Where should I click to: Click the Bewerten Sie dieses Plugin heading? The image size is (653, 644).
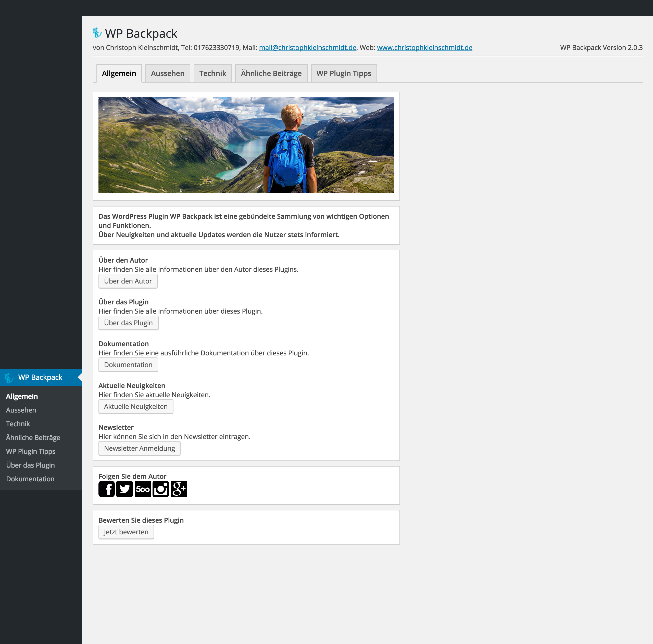pyautogui.click(x=141, y=520)
